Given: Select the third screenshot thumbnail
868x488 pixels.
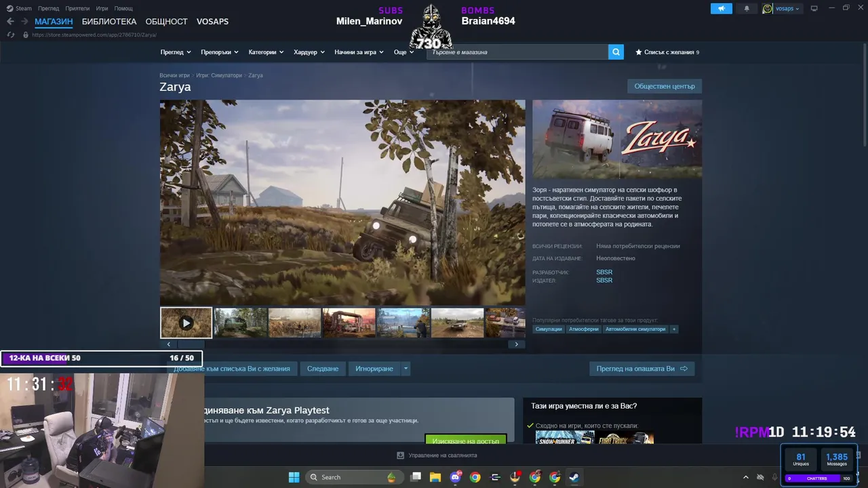Looking at the screenshot, I should [294, 323].
